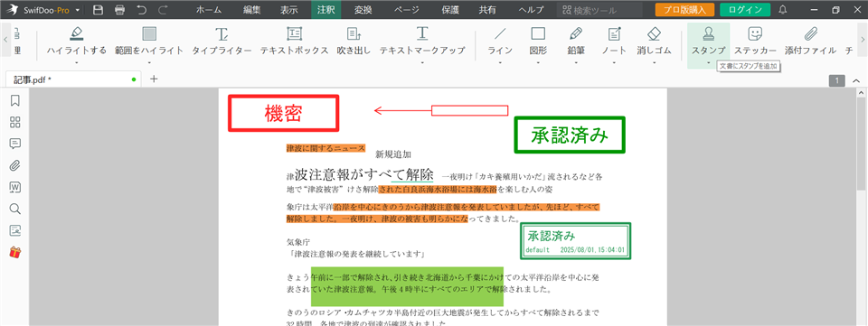Click the page number 1 indicator

[837, 81]
